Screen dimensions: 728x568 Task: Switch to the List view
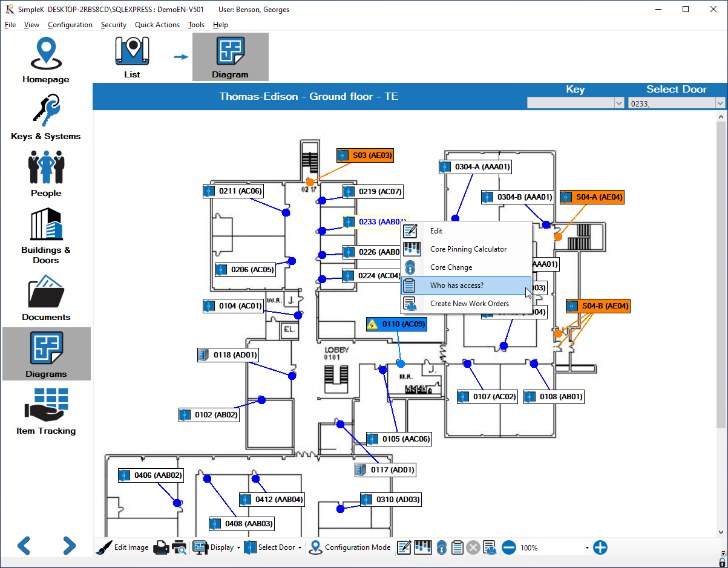[x=132, y=56]
